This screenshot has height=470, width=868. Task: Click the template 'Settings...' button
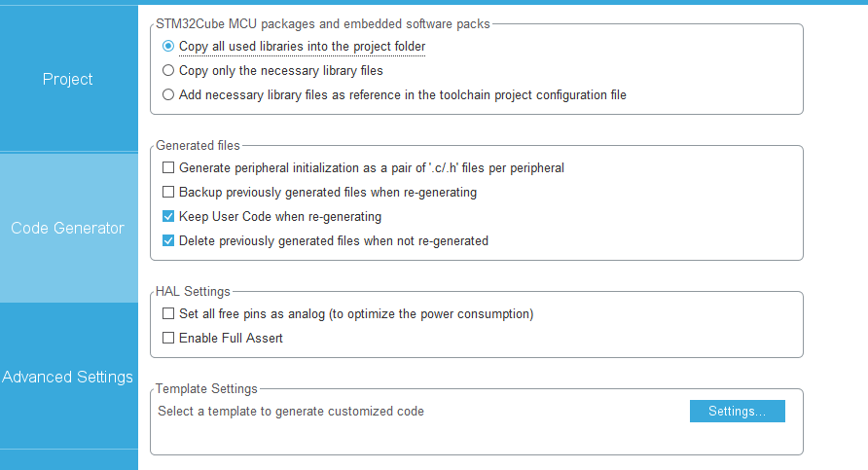(x=737, y=412)
